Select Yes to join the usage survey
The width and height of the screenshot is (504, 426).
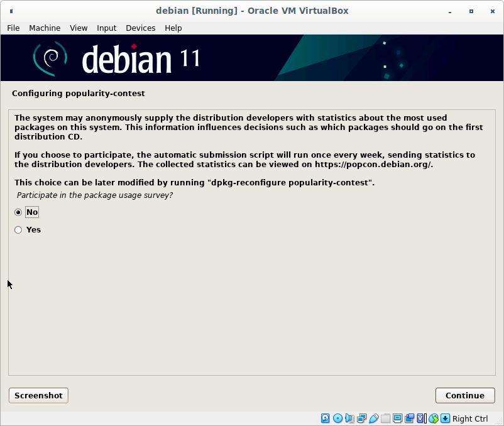point(18,230)
